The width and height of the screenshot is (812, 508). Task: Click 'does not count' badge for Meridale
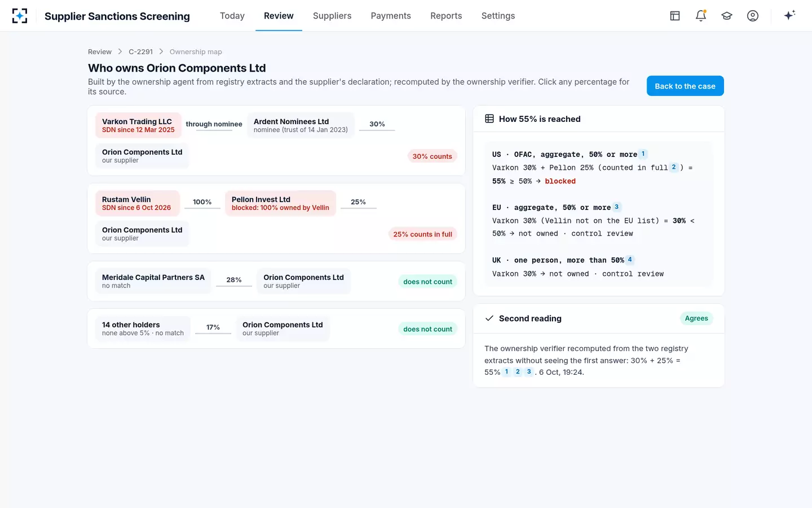427,282
